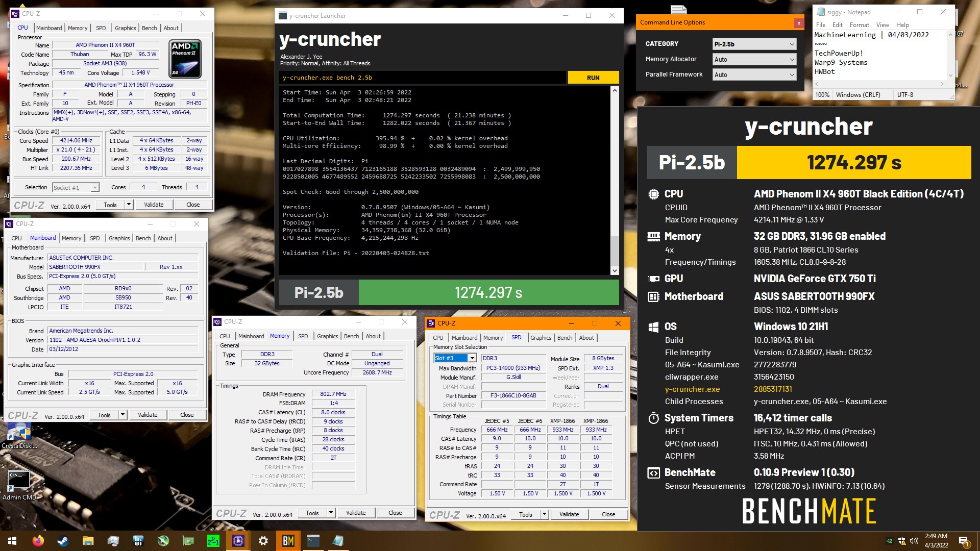
Task: Click the System Timers stopwatch icon
Action: pyautogui.click(x=653, y=418)
